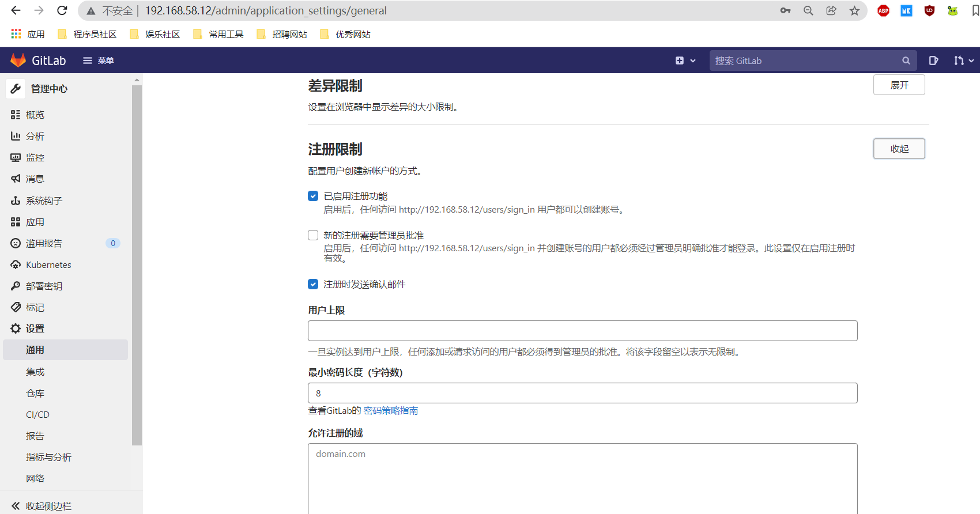Click the saved password key icon
The image size is (980, 514).
[x=785, y=10]
